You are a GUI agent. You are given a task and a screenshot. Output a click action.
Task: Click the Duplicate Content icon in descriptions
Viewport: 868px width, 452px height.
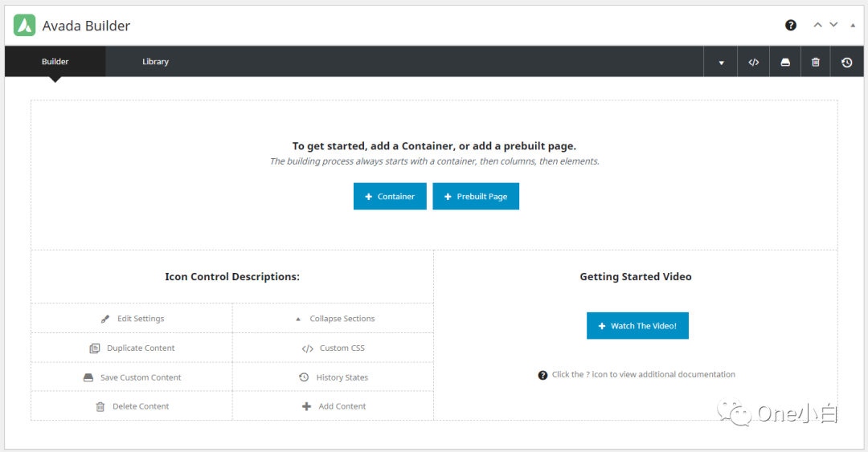[x=95, y=348]
